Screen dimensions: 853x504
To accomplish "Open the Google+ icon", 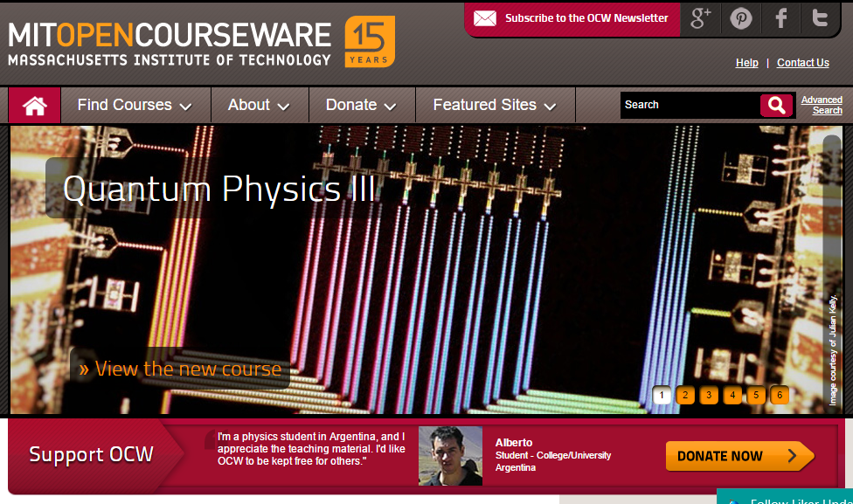I will pos(700,18).
